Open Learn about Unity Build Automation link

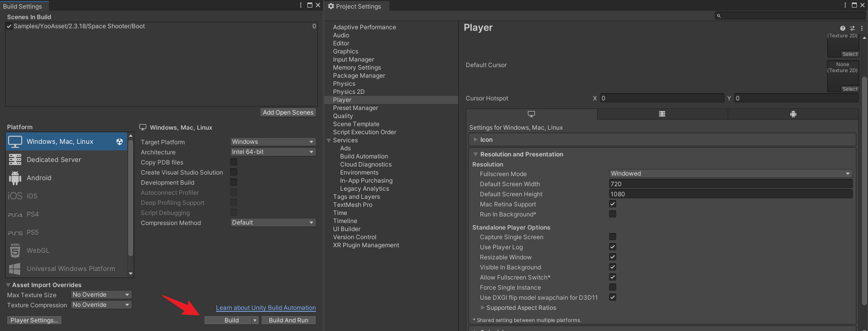click(x=266, y=308)
